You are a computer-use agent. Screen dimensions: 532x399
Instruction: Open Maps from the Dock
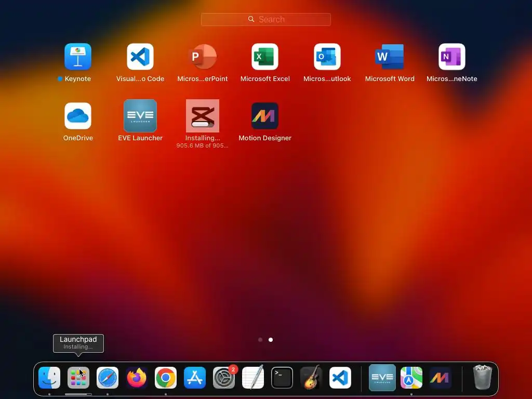[411, 378]
